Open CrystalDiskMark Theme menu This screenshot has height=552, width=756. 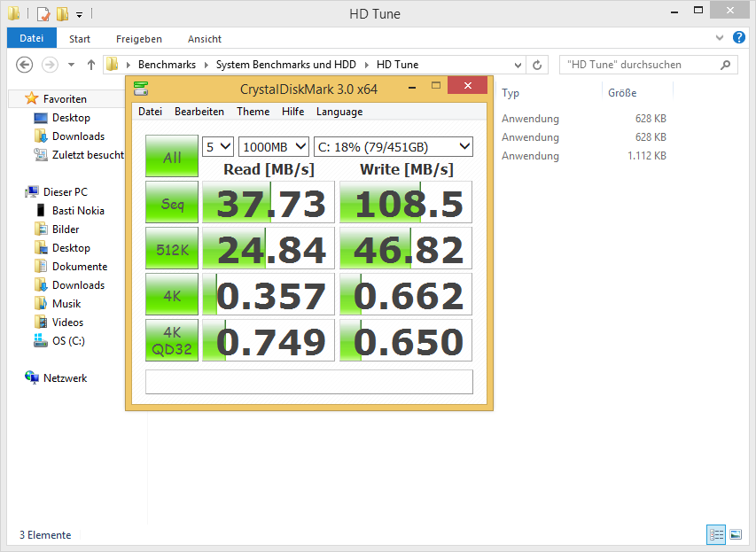[253, 112]
